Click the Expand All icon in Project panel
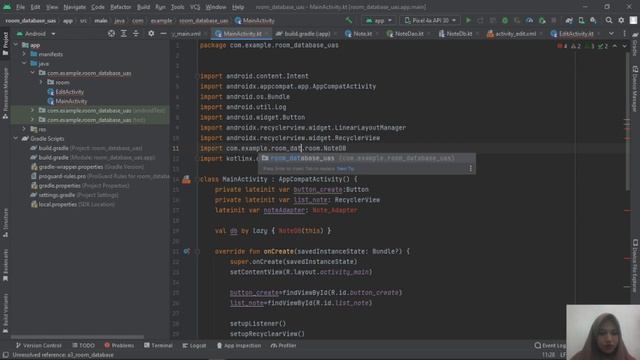 tap(123, 33)
